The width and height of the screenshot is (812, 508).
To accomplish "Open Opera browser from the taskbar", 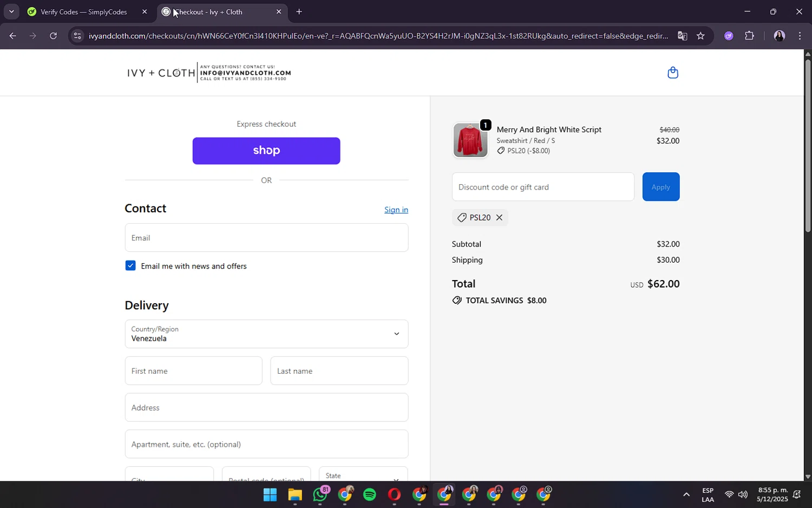I will [x=394, y=494].
